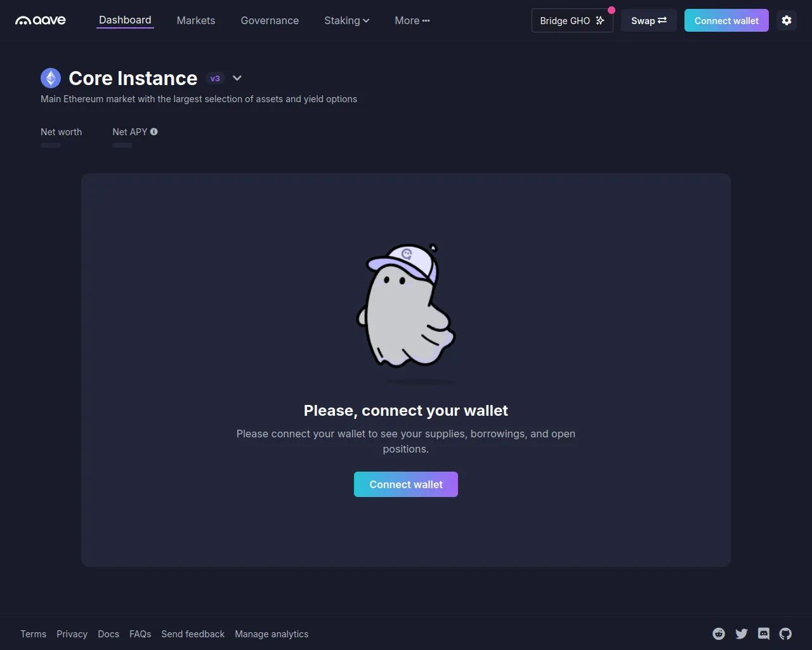Expand the Core Instance market selector
The height and width of the screenshot is (650, 812).
237,78
